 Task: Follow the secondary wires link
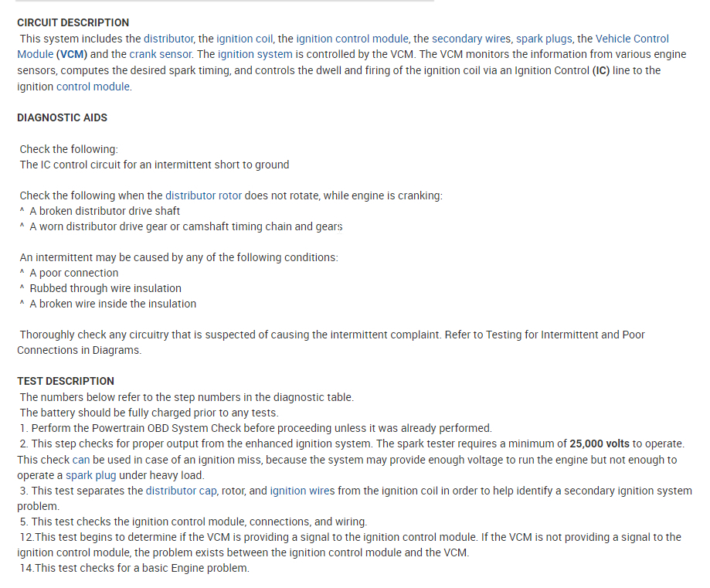(x=471, y=39)
